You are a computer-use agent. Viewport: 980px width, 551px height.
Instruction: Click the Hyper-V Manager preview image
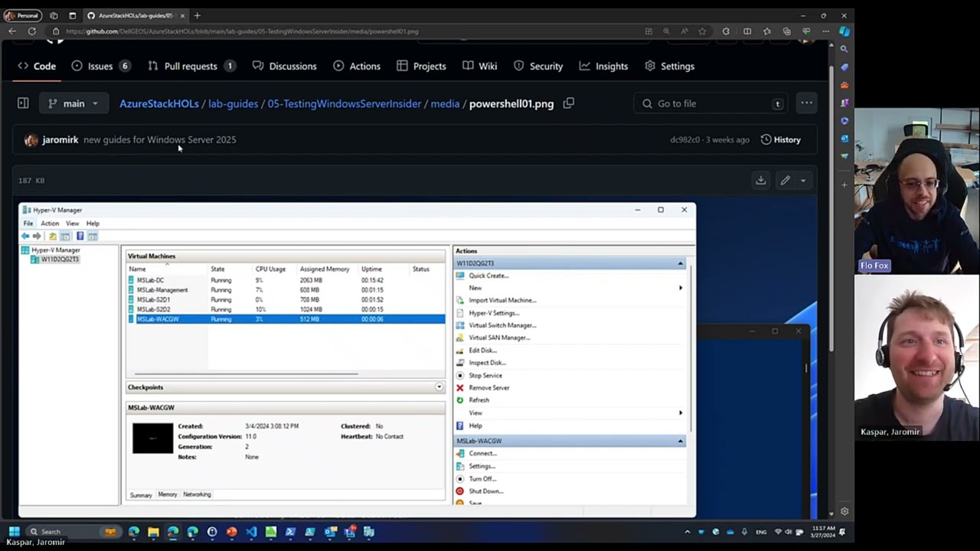tap(357, 360)
